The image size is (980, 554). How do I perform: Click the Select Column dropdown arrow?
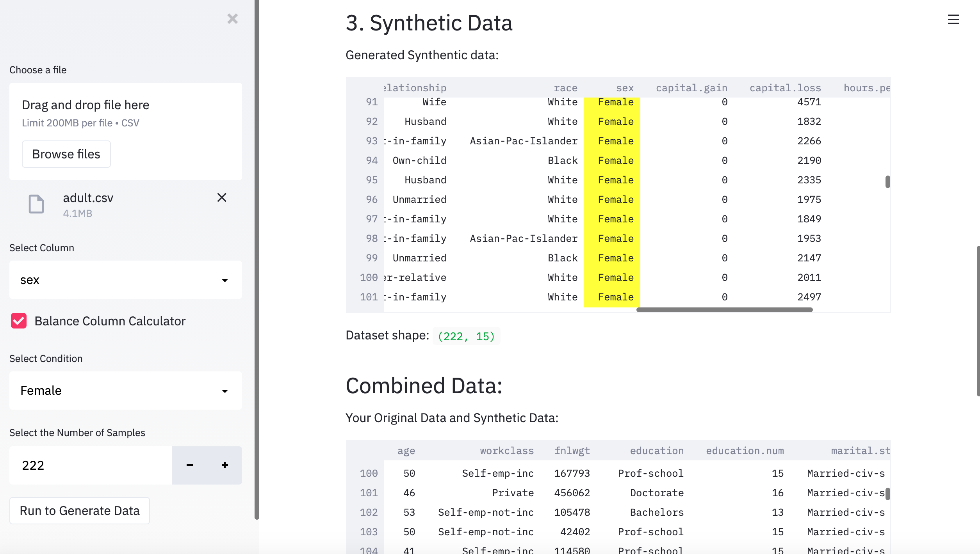(x=225, y=280)
